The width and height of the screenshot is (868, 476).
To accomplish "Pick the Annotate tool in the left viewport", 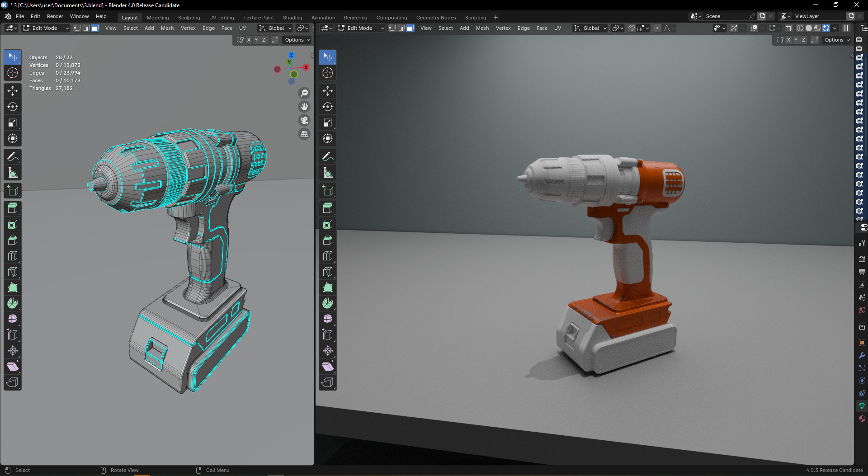I will pyautogui.click(x=13, y=157).
